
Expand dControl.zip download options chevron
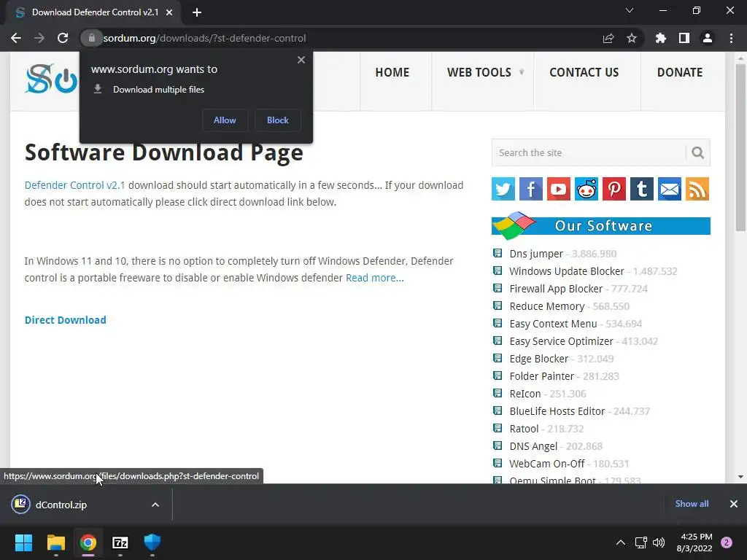point(155,505)
